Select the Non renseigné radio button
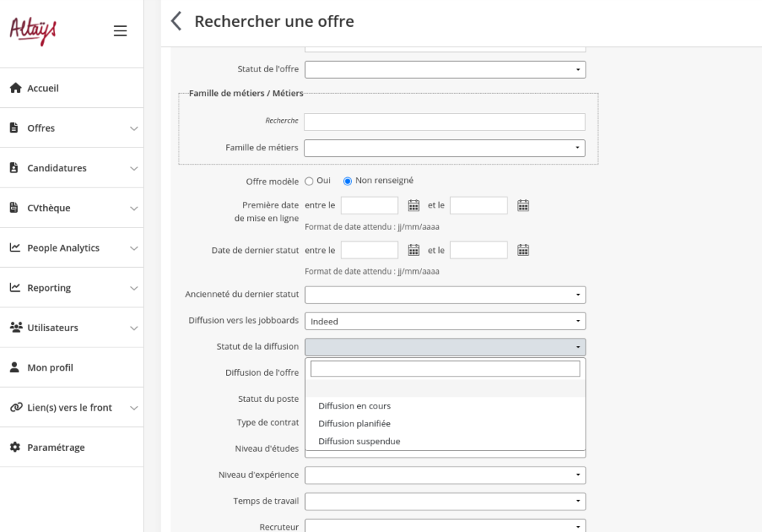 point(348,181)
